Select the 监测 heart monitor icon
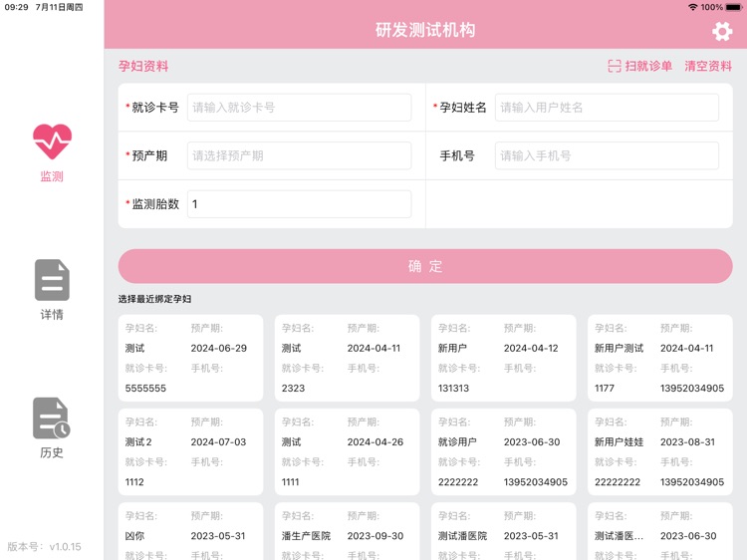The image size is (747, 560). 53,141
